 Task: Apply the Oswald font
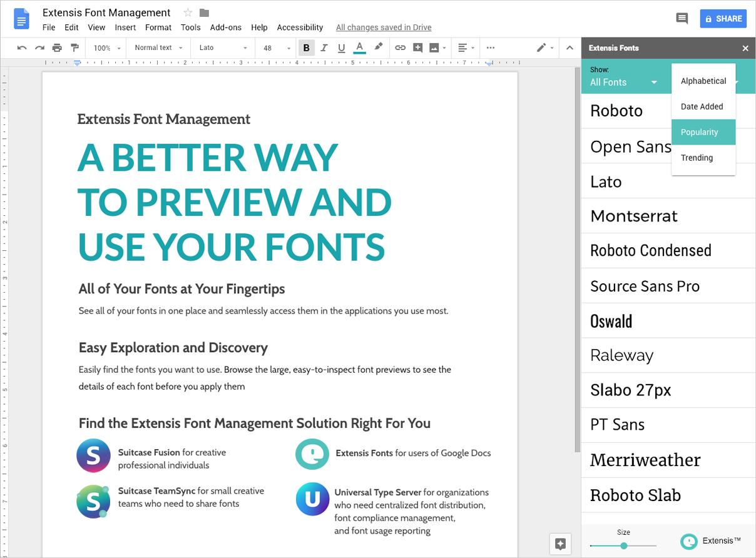point(668,321)
